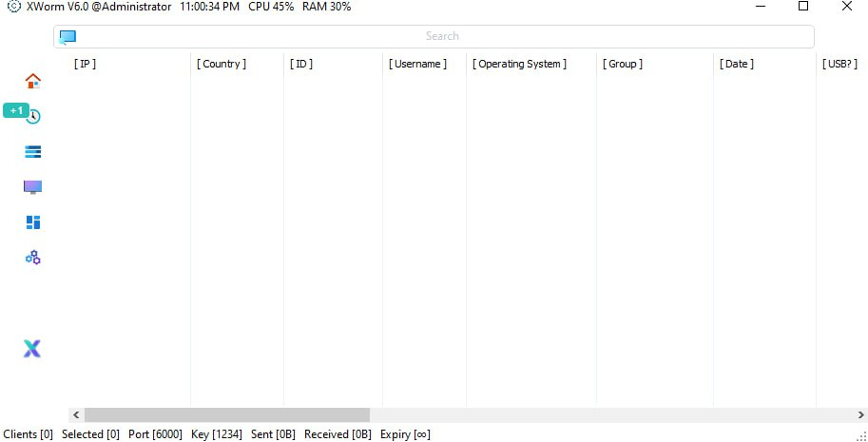868x442 pixels.
Task: Click the chat bubble icon beside Search
Action: click(x=68, y=37)
